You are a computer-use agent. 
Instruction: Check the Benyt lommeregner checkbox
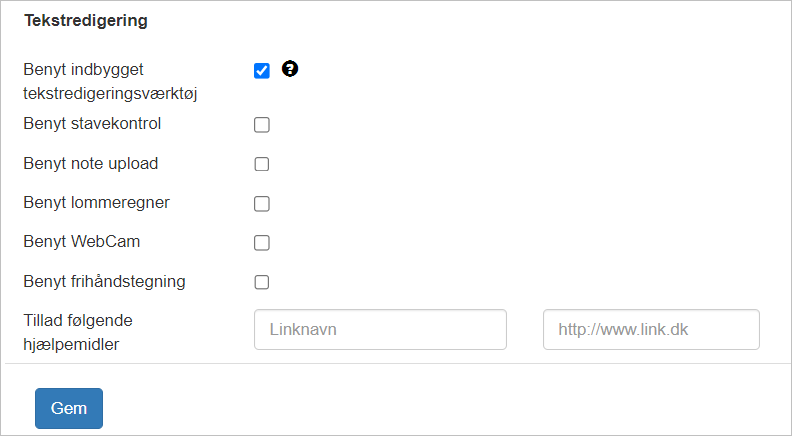click(262, 204)
